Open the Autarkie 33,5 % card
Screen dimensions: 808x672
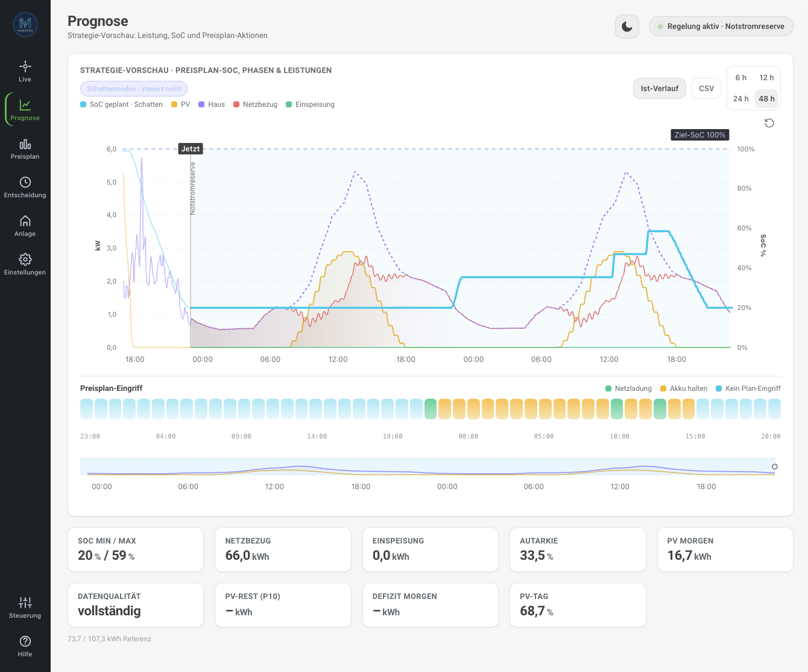(x=578, y=550)
